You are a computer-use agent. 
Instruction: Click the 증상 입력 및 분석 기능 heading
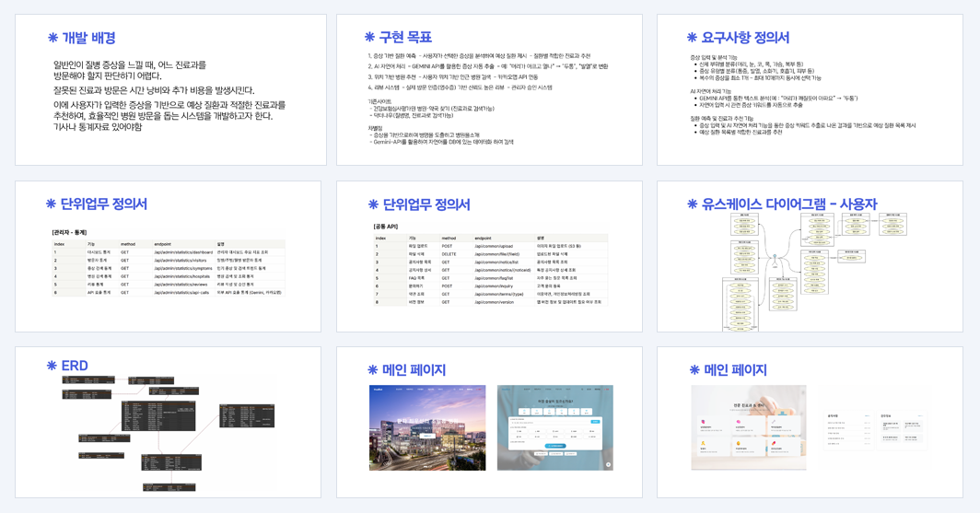(x=713, y=57)
